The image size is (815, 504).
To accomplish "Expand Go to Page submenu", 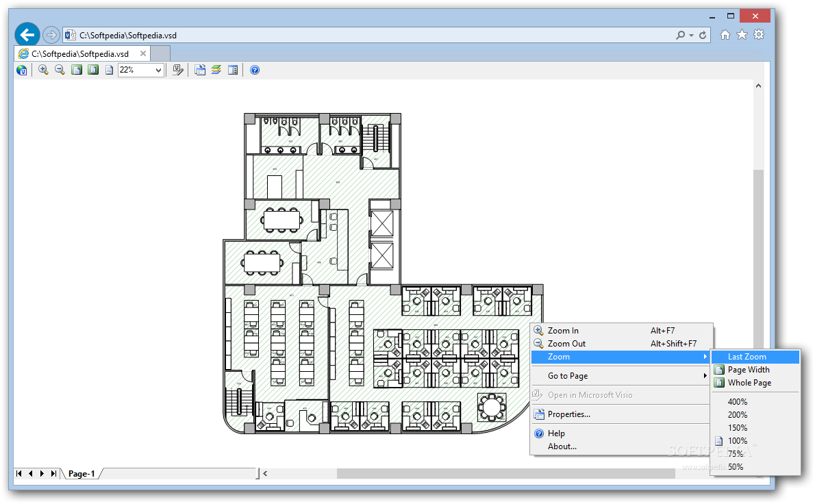I will pos(621,376).
